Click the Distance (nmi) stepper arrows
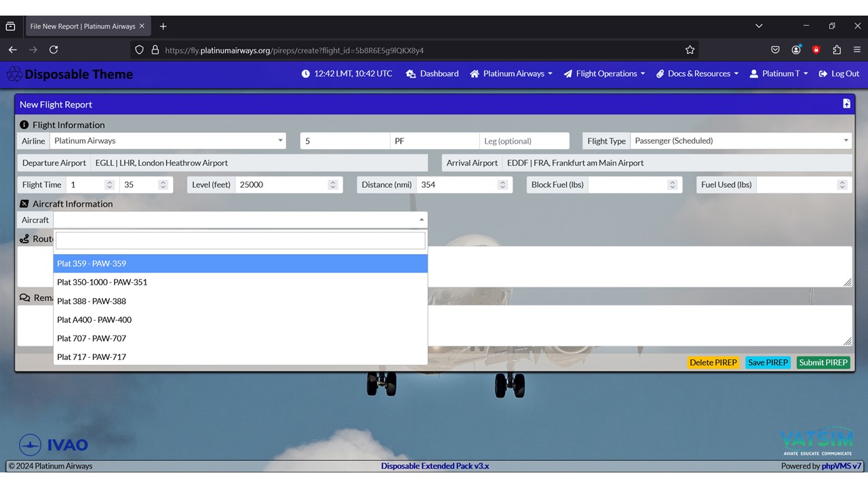Screen dimensions: 868x488 coord(502,184)
